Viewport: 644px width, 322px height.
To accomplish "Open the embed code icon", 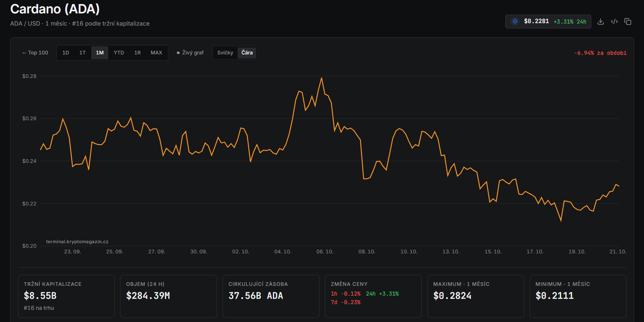I will pos(614,22).
